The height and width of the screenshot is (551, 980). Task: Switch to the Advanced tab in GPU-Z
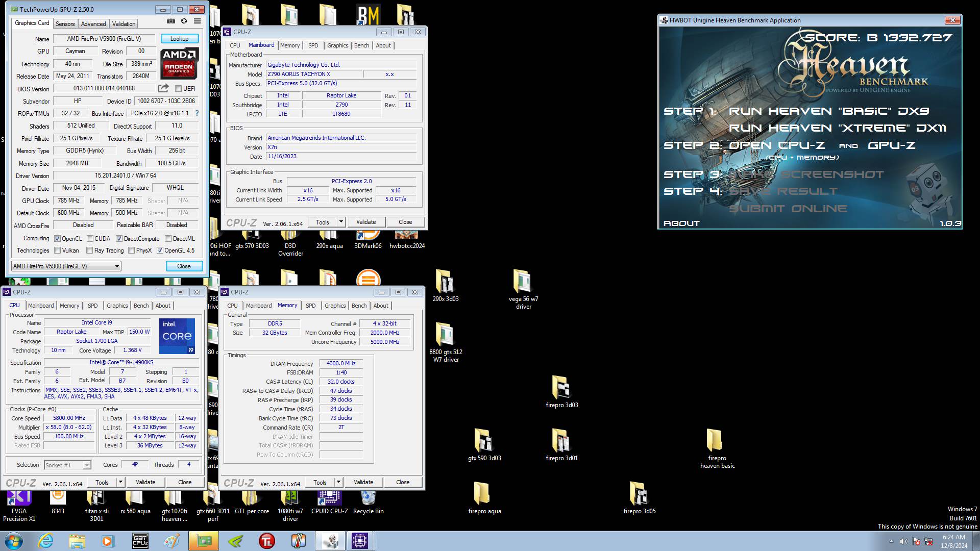pos(93,24)
